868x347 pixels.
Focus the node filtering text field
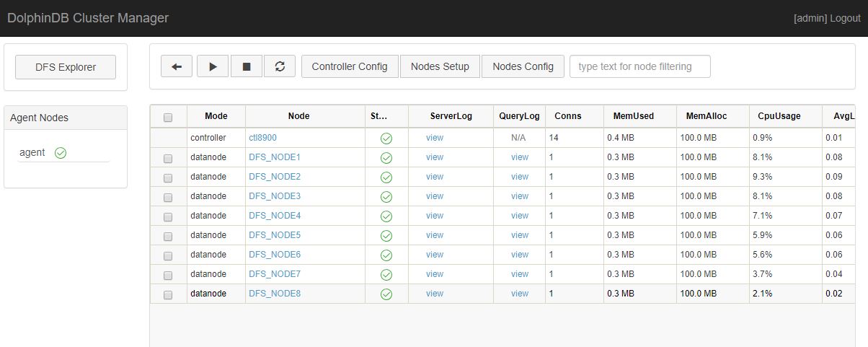click(639, 66)
